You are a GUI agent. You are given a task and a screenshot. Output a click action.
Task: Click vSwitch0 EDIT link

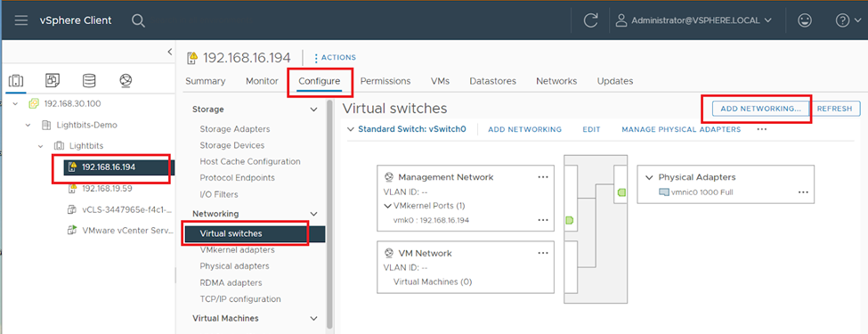coord(591,130)
